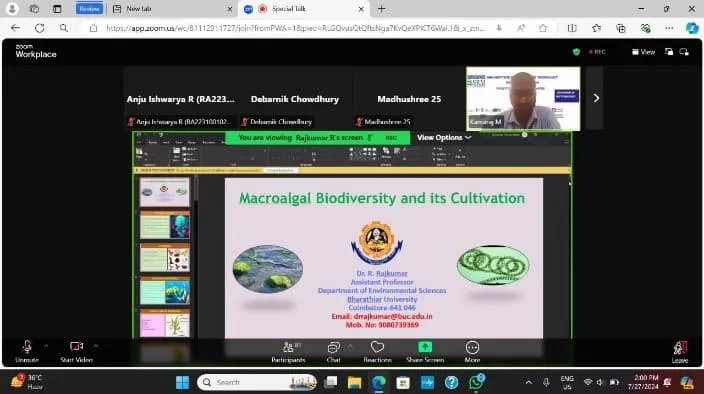The image size is (704, 394).
Task: Click the email drrajkumar@buc.edu.in text
Action: (393, 316)
